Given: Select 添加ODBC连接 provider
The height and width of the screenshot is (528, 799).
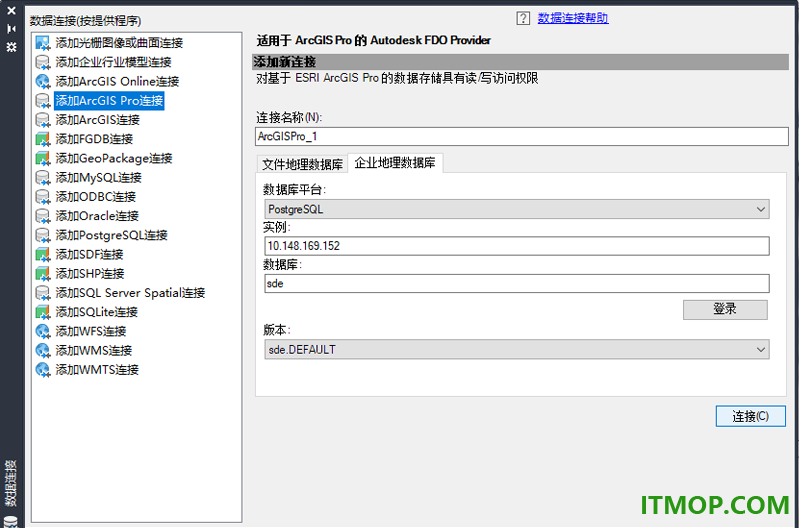Looking at the screenshot, I should point(95,197).
